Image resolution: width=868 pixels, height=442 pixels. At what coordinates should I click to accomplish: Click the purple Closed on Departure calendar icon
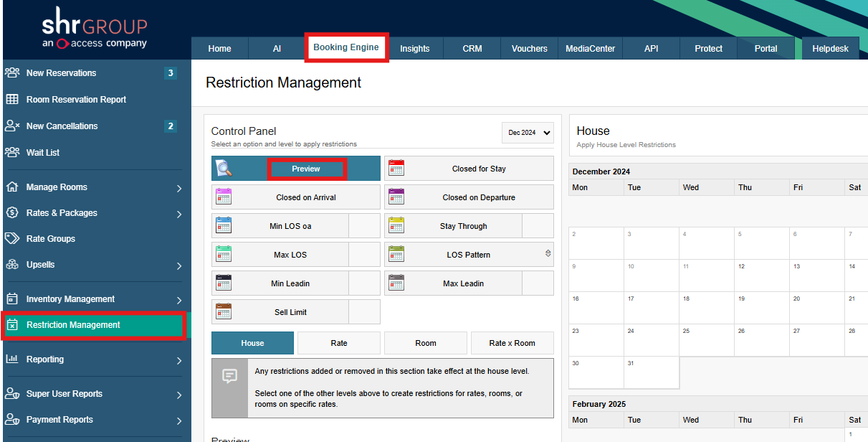396,197
